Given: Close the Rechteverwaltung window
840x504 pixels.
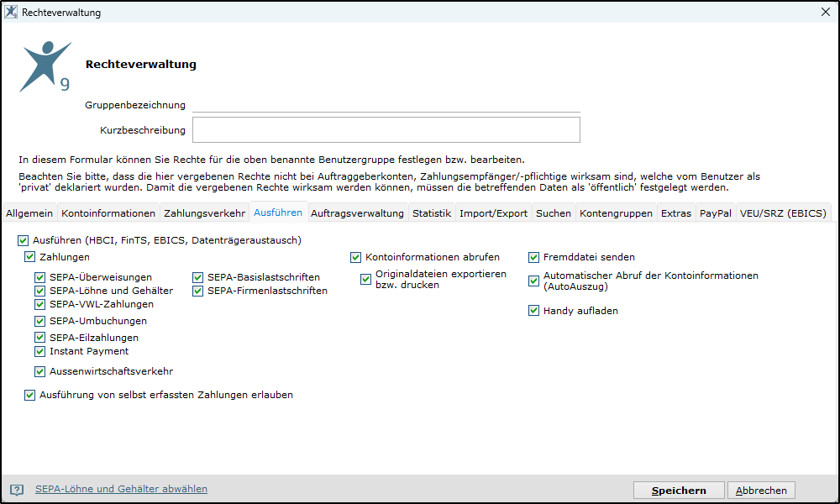Looking at the screenshot, I should [826, 12].
